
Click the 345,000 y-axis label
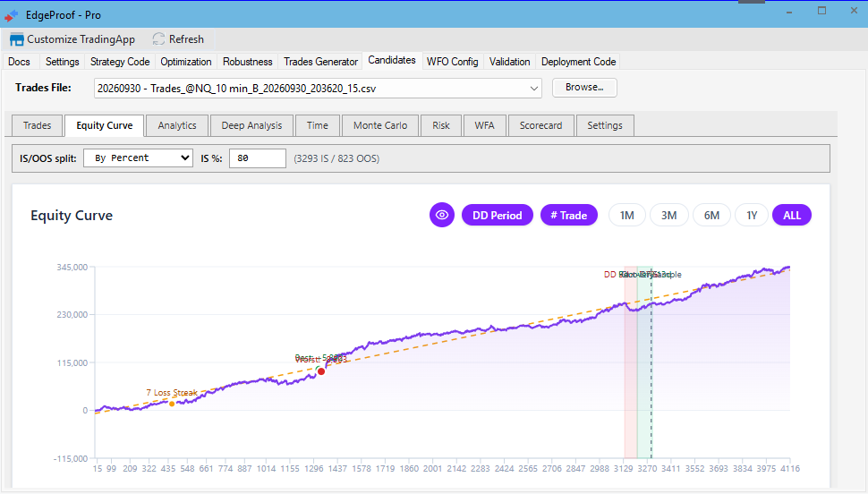[72, 267]
